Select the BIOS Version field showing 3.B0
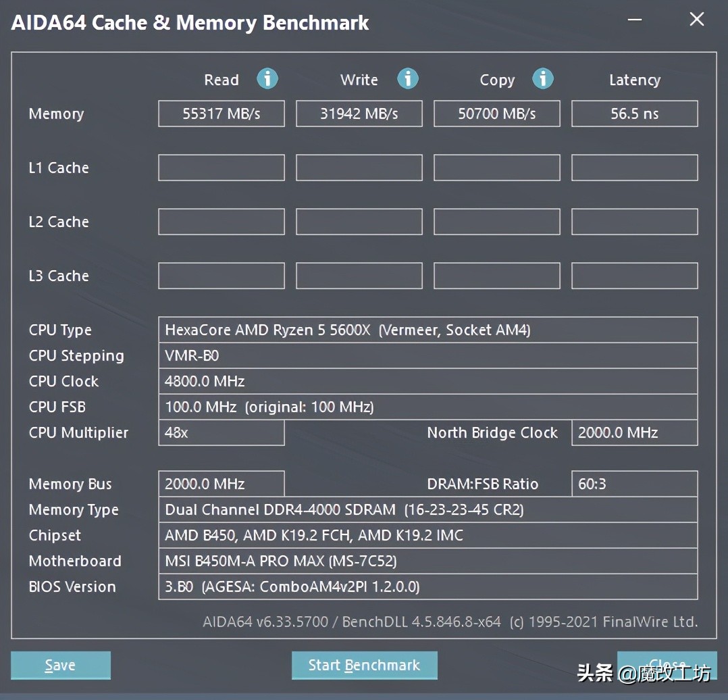Viewport: 728px width, 700px height. point(427,586)
